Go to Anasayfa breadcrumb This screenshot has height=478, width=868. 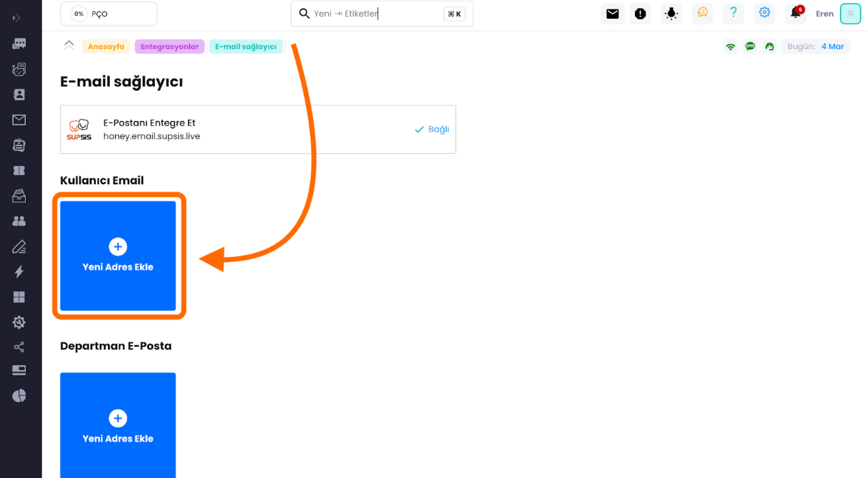click(106, 47)
